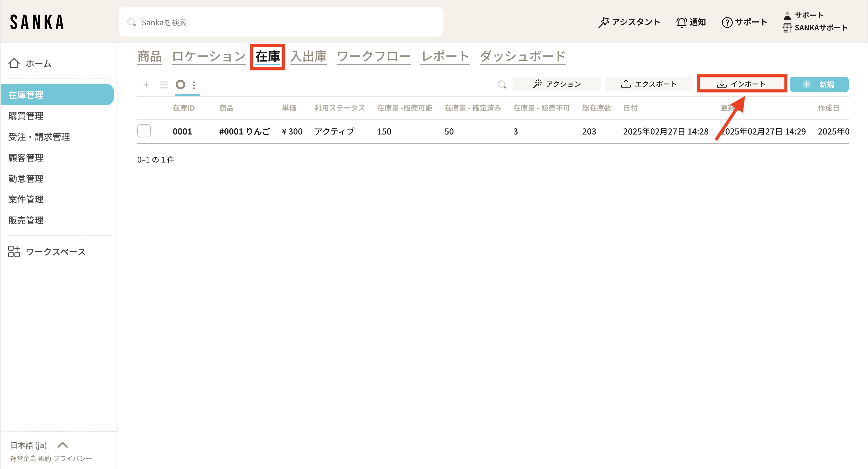The height and width of the screenshot is (469, 868).
Task: Click the 新規 create button
Action: coord(819,84)
